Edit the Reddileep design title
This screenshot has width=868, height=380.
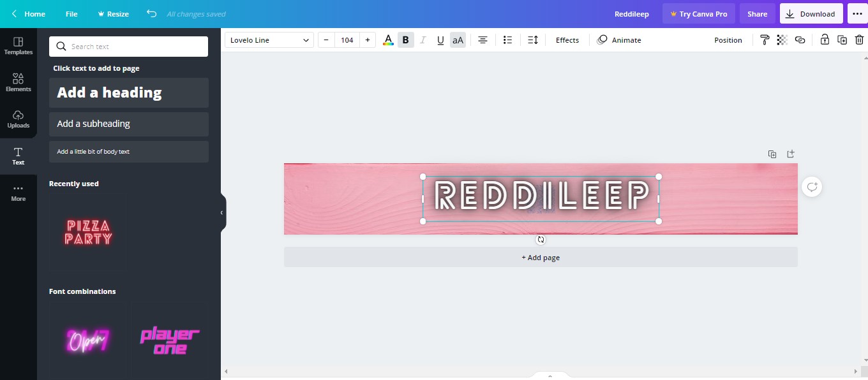[x=631, y=14]
